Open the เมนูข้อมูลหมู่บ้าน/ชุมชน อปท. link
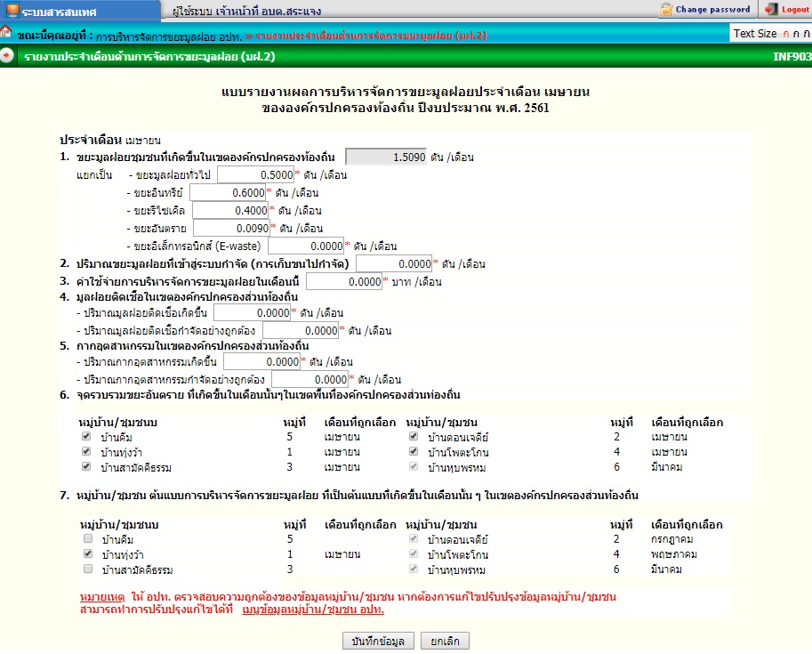812x654 pixels. 313,610
